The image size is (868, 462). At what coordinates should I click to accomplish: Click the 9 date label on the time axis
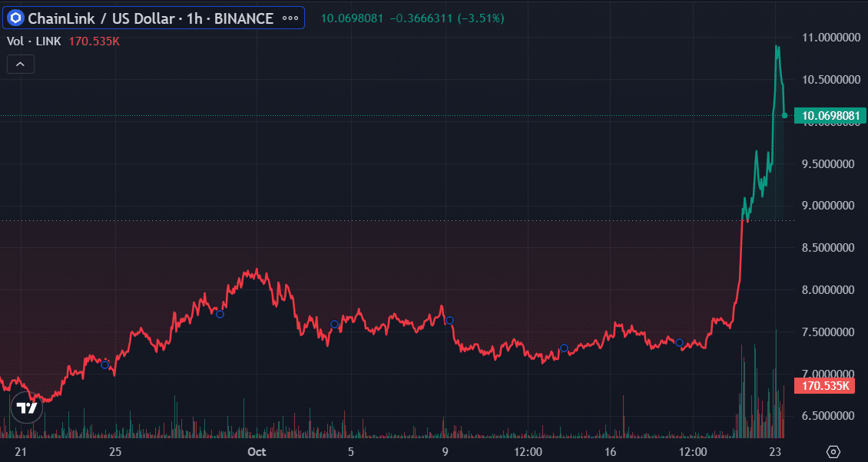445,452
